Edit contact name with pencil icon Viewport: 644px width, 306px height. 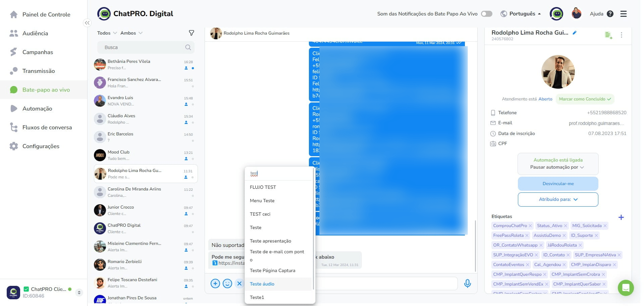575,33
